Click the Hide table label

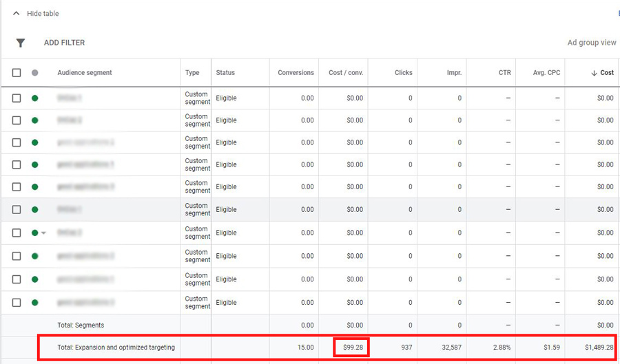point(43,14)
